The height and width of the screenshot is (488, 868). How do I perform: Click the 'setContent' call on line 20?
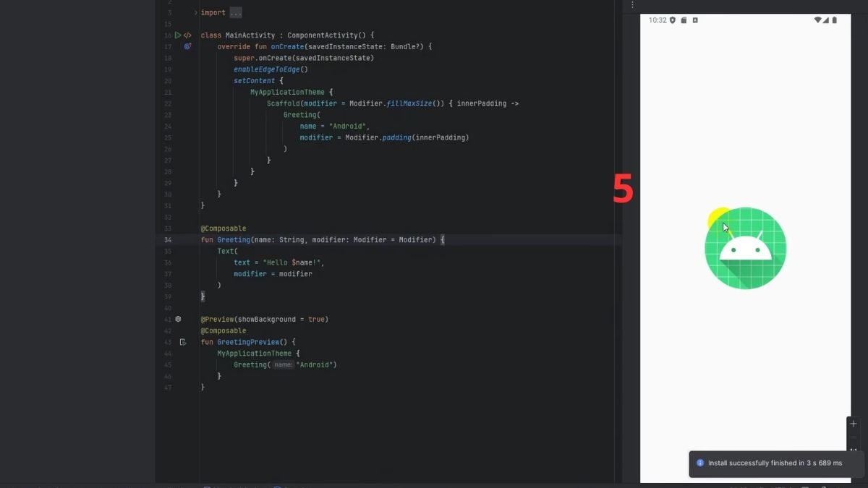point(254,80)
